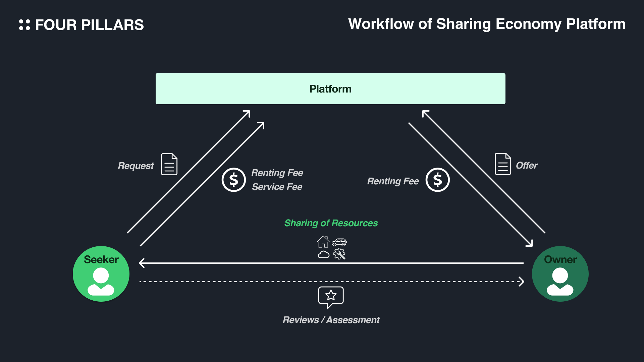Click the Platform box

pos(330,89)
